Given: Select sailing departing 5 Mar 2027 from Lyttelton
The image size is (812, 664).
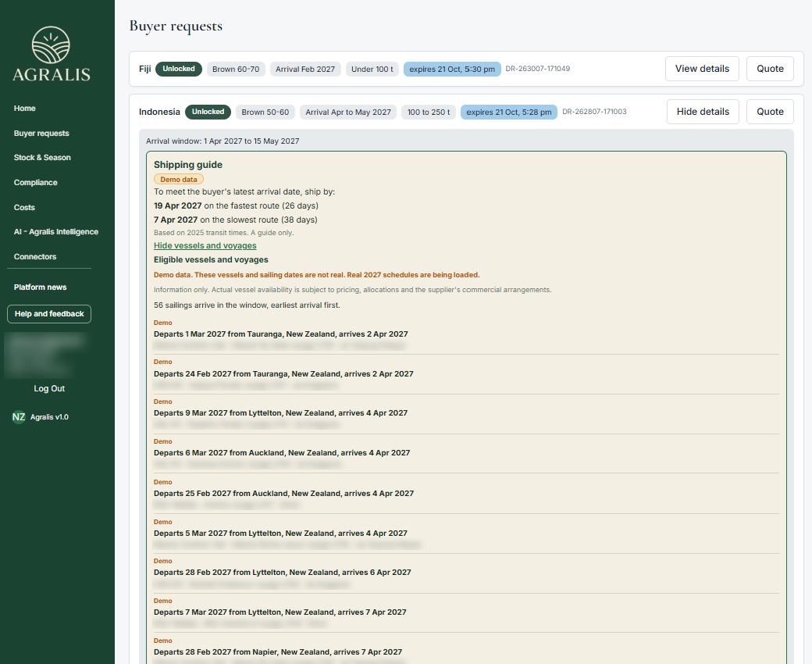Looking at the screenshot, I should [x=280, y=533].
